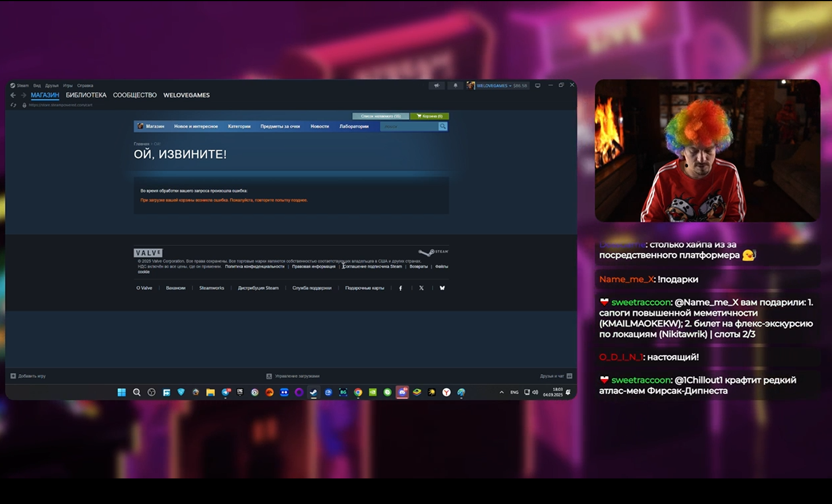Open WELOVEGAMES profile tab
832x504 pixels.
(x=187, y=95)
